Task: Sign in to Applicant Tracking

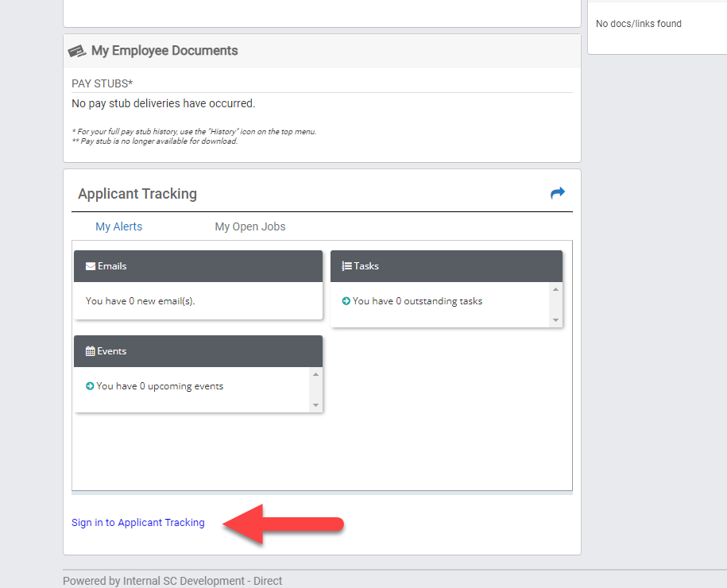Action: (x=137, y=522)
